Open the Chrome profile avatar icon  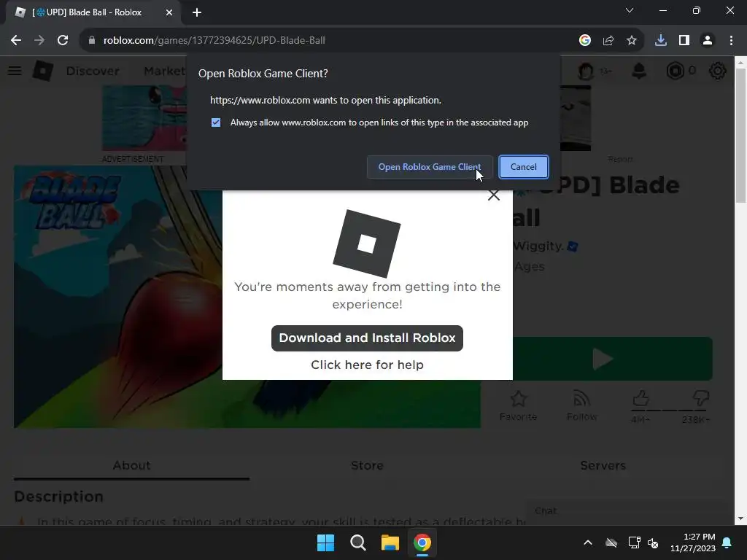coord(708,41)
